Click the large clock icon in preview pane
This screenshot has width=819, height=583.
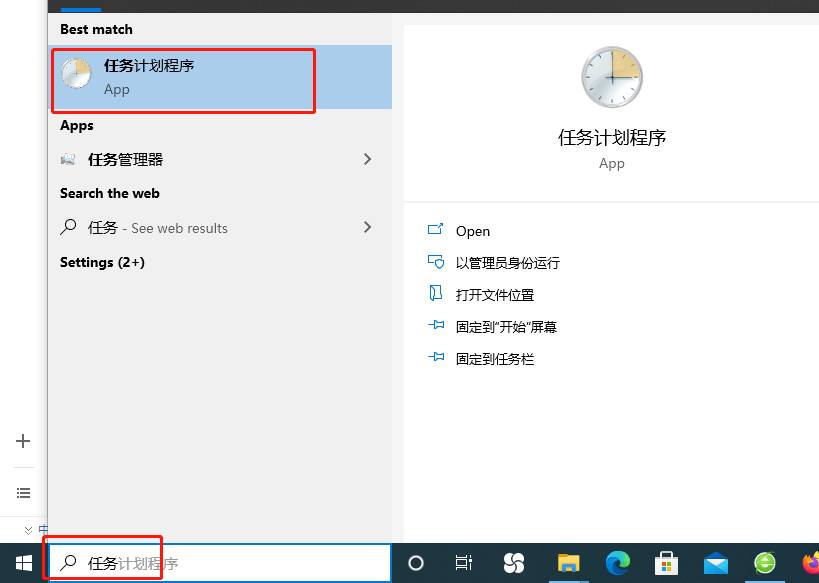coord(612,77)
